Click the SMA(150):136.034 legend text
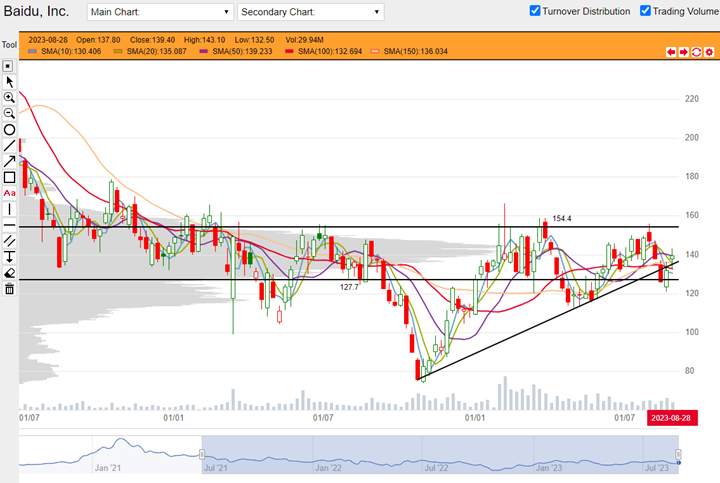 tap(415, 51)
